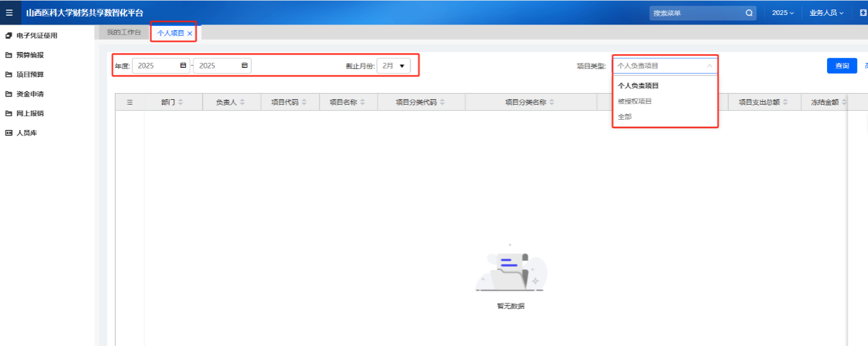This screenshot has height=346, width=868.
Task: Open the 2025 year dropdown in header
Action: tap(782, 13)
